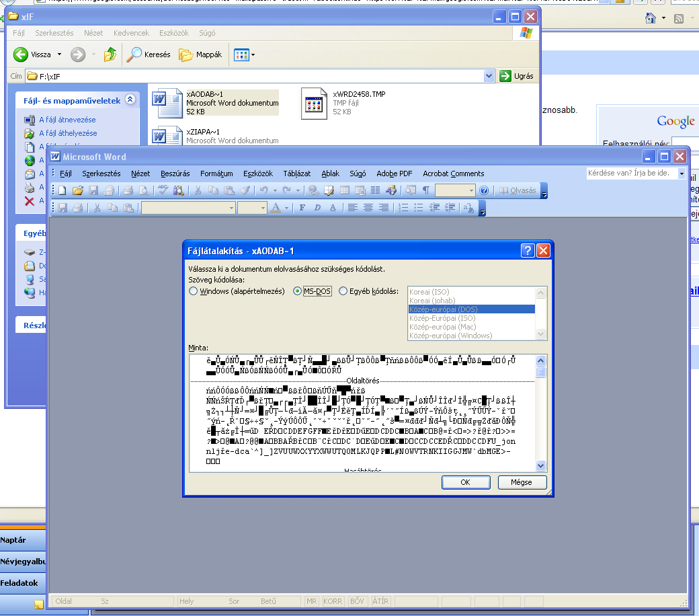
Task: Click the Print icon in Word standard toolbar
Action: [x=128, y=190]
